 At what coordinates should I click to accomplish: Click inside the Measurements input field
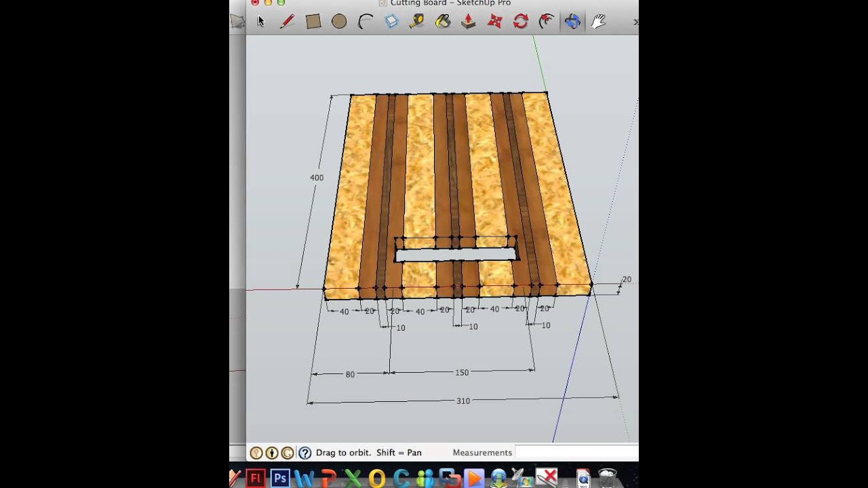576,452
